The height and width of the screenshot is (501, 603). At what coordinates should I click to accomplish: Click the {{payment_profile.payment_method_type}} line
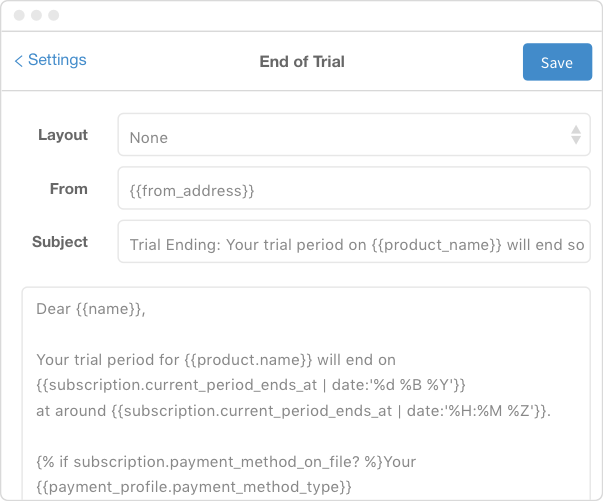[195, 487]
